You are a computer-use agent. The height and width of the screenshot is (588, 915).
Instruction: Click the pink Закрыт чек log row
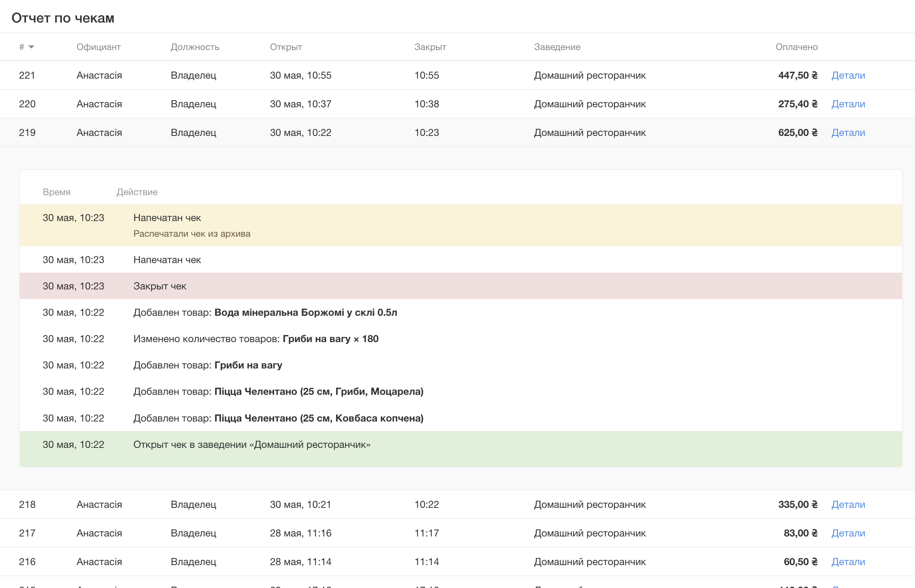(x=160, y=286)
